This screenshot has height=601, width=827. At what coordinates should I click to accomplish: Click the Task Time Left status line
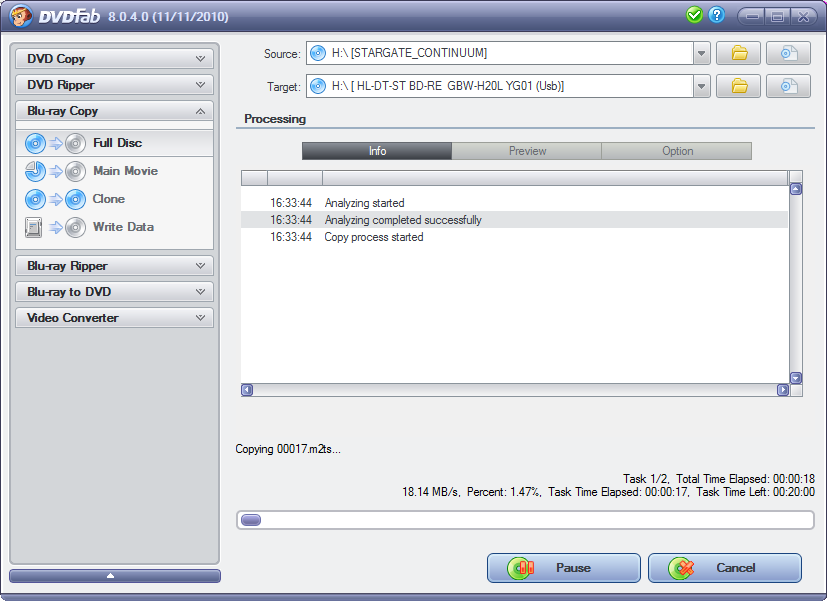pos(755,492)
